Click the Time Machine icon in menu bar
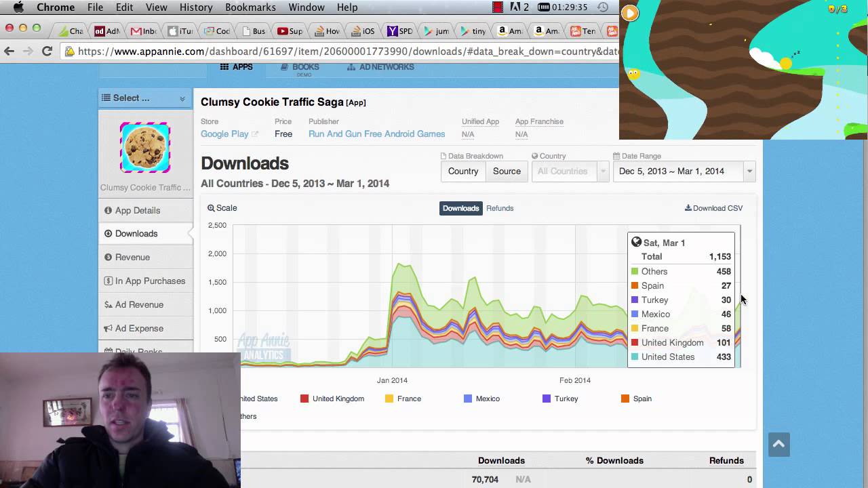This screenshot has height=488, width=868. (x=603, y=7)
